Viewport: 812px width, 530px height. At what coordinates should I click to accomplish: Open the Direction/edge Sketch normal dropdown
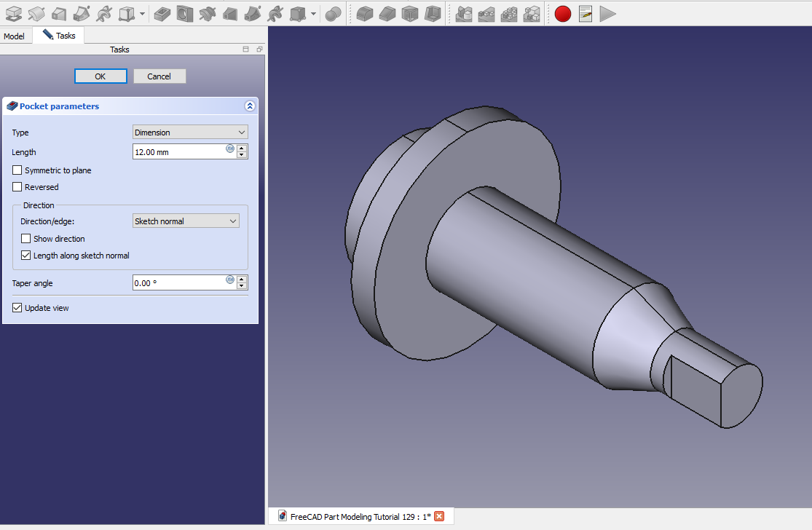(186, 221)
